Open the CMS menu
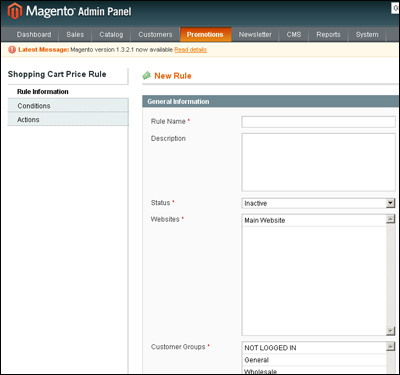 (x=294, y=35)
